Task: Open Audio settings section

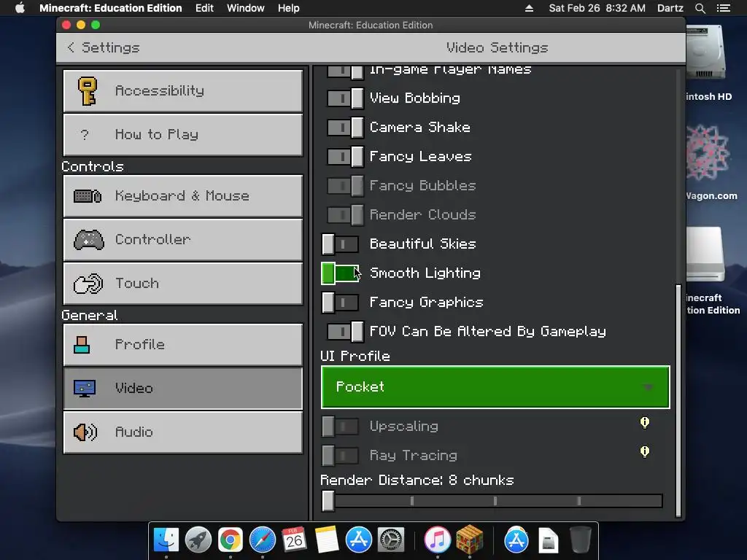Action: tap(183, 432)
